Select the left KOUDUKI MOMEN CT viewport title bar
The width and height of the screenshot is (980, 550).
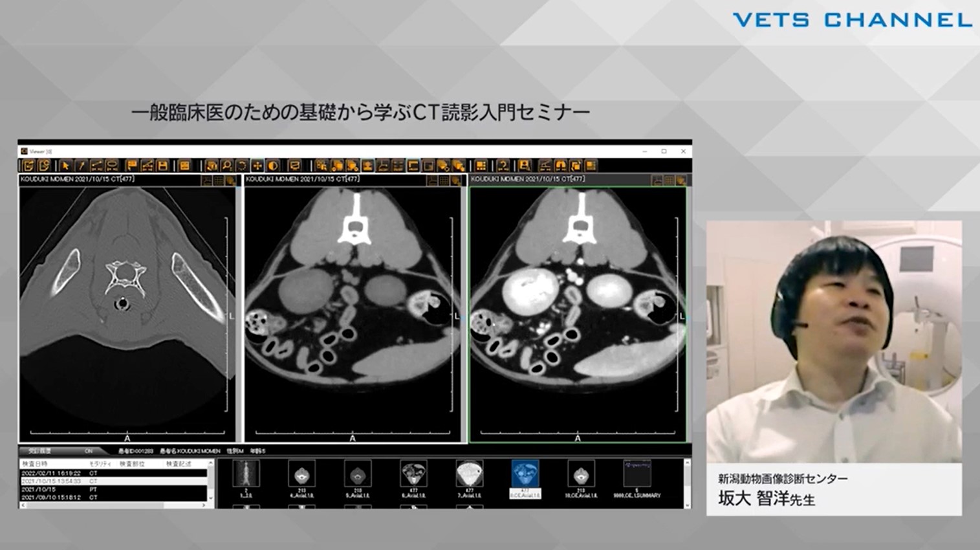pos(78,180)
